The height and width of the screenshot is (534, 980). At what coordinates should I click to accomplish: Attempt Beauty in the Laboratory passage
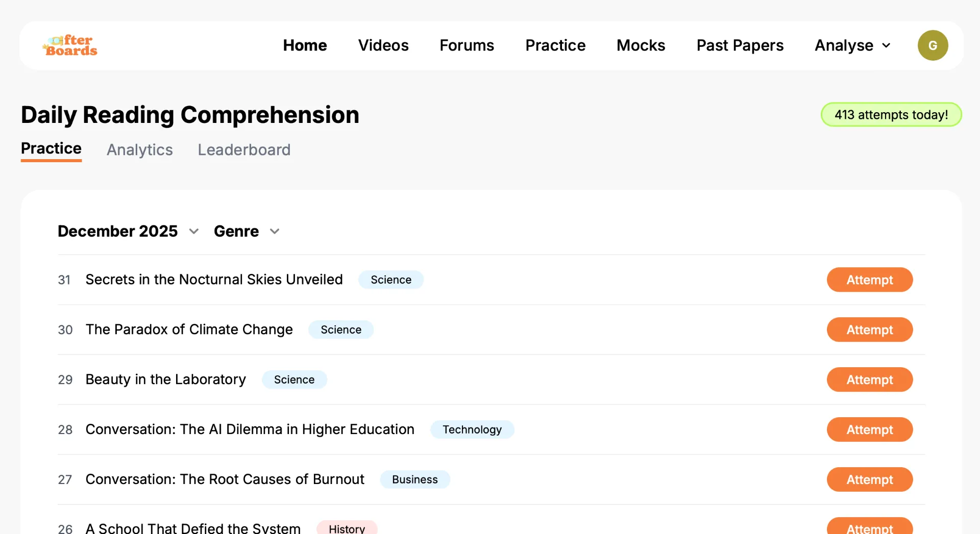[x=869, y=379]
